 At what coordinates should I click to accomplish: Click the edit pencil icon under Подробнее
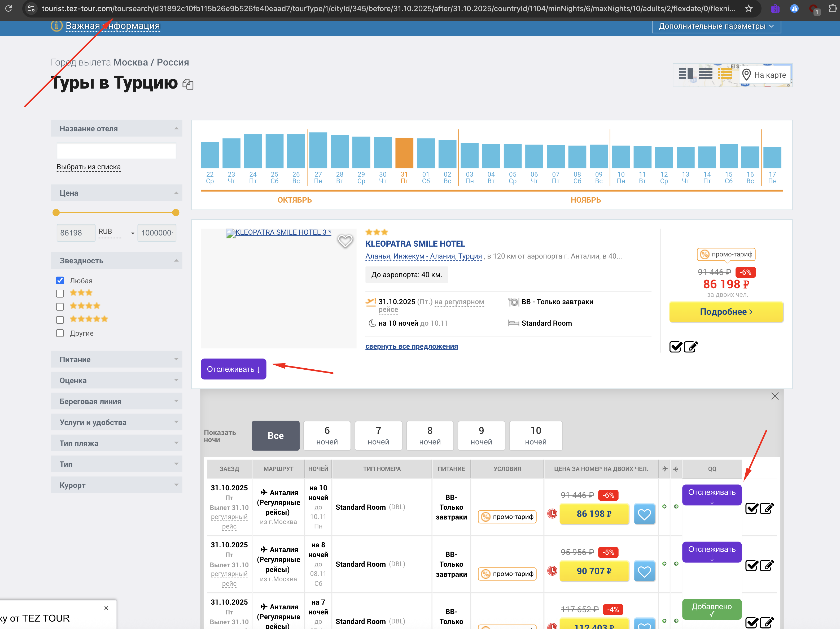pos(690,347)
